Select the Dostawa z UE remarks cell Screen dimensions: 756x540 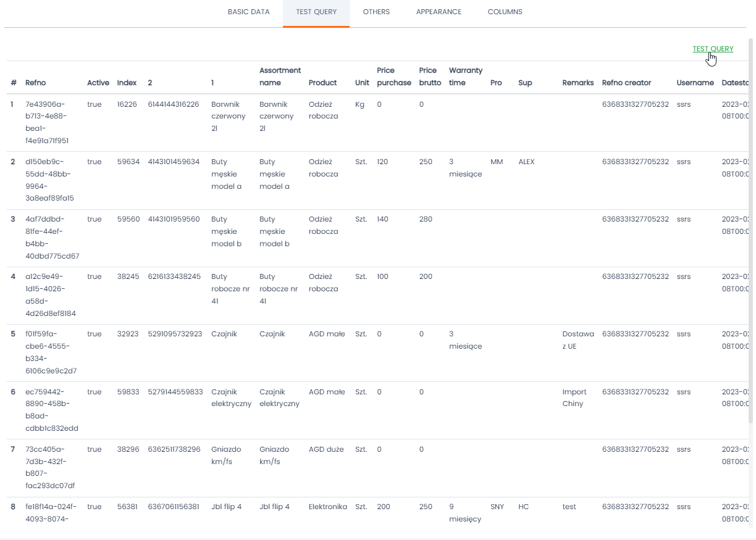[577, 340]
